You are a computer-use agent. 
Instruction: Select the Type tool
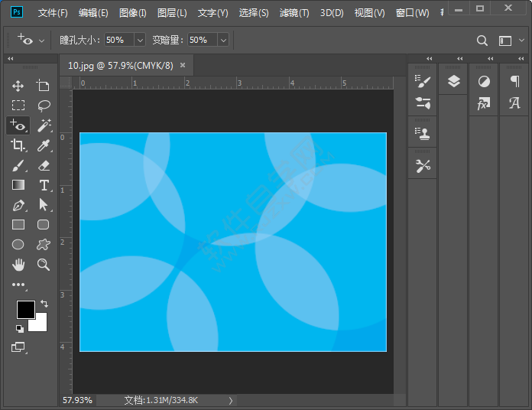44,185
